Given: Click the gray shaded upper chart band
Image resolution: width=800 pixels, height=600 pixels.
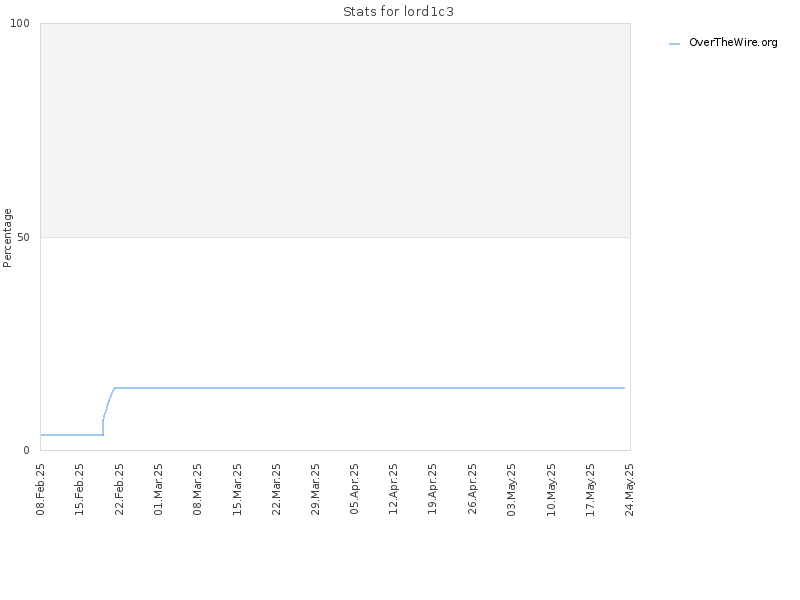Looking at the screenshot, I should 335,131.
